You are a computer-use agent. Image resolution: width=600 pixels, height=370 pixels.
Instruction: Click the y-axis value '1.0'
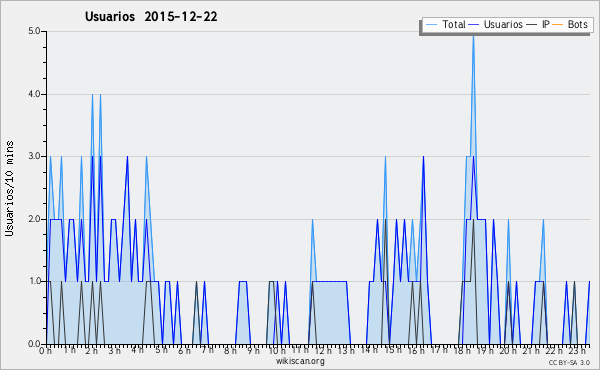click(34, 281)
